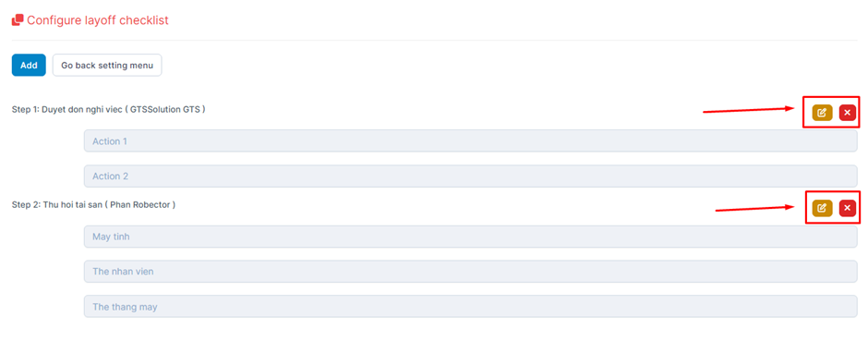Image resolution: width=868 pixels, height=341 pixels.
Task: Click the divider line below the page heading
Action: click(435, 41)
